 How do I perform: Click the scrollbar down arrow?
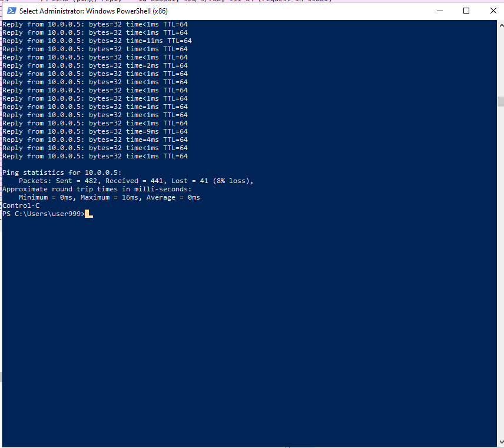tap(501, 442)
